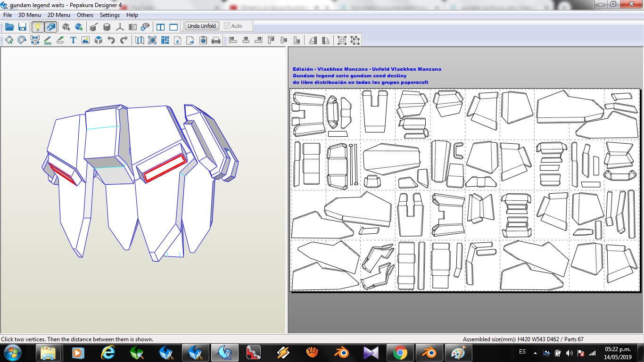Click the redo arrow icon
The height and width of the screenshot is (362, 644).
coord(124,40)
